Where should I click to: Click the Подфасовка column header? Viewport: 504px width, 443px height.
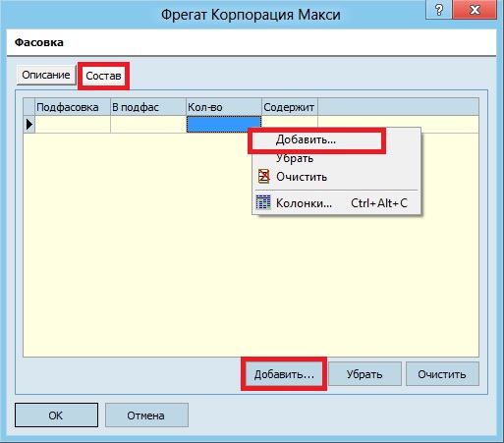pyautogui.click(x=73, y=107)
